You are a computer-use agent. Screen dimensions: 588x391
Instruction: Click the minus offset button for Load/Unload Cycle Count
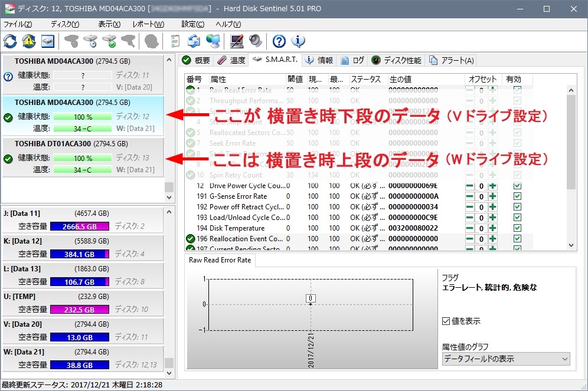(x=470, y=218)
